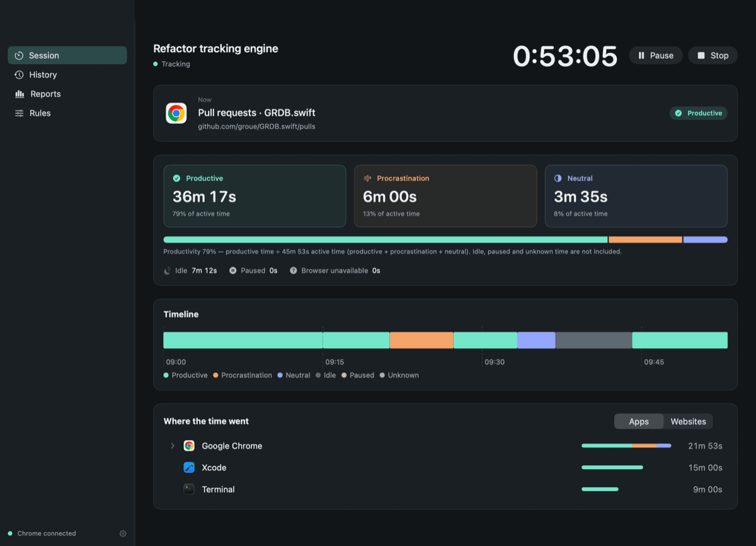
Task: Click the Chrome icon in Now card
Action: (x=176, y=113)
